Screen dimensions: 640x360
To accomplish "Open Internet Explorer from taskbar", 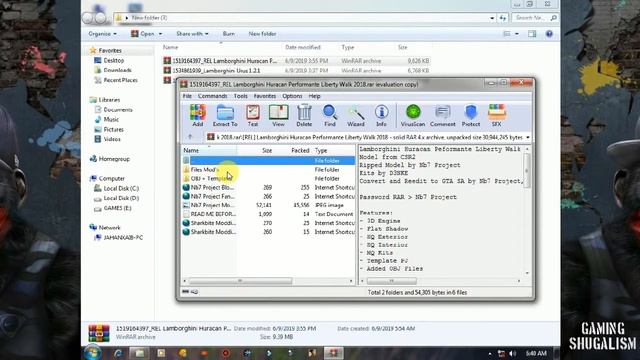I will coord(118,353).
